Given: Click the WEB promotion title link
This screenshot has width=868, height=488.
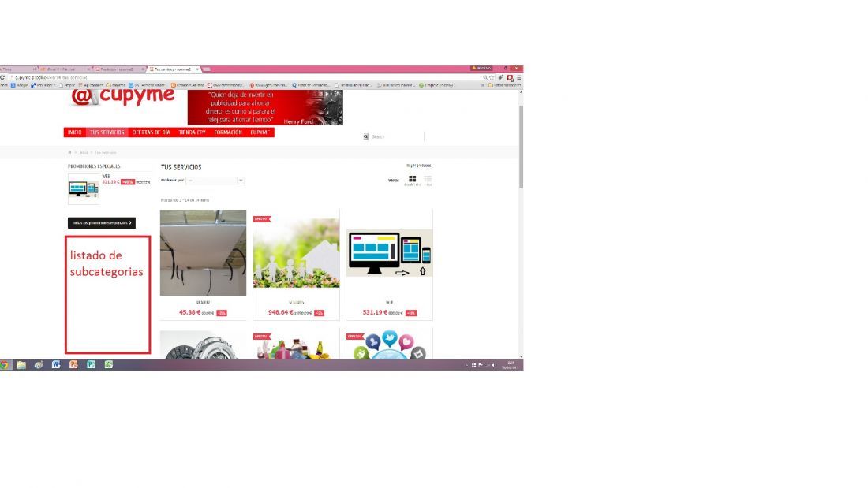Looking at the screenshot, I should 106,177.
